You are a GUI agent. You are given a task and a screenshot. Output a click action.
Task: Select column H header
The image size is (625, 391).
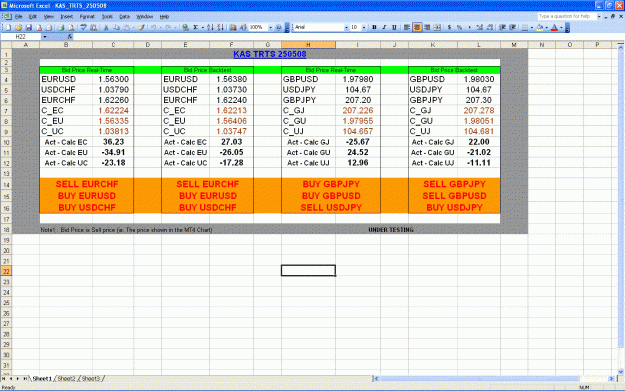(308, 45)
